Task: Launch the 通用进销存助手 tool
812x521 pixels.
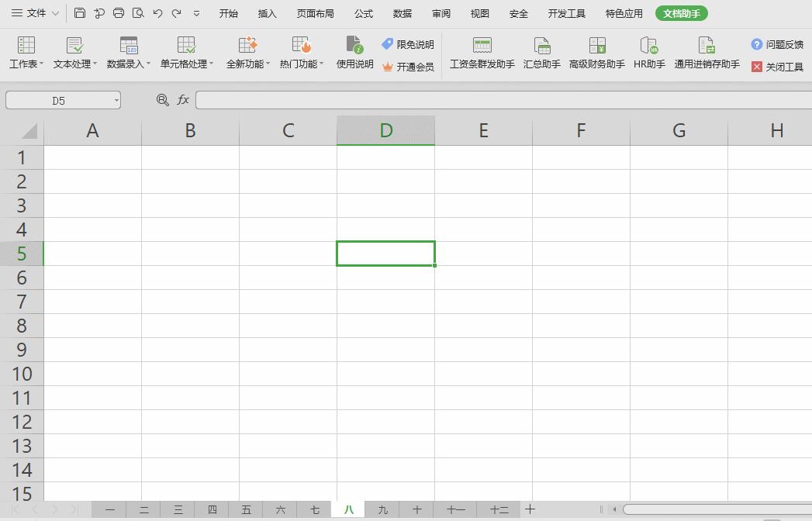Action: 707,52
